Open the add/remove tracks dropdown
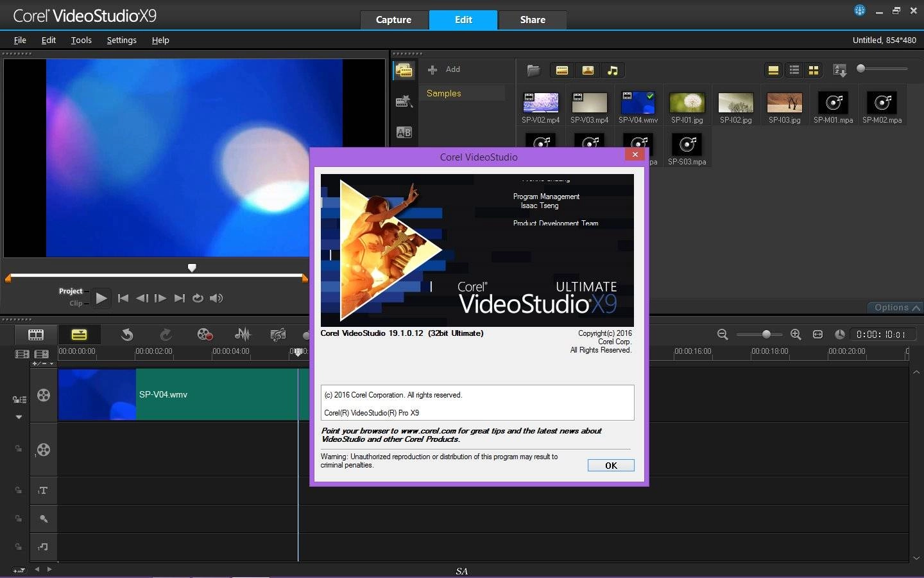924x578 pixels. coord(43,364)
